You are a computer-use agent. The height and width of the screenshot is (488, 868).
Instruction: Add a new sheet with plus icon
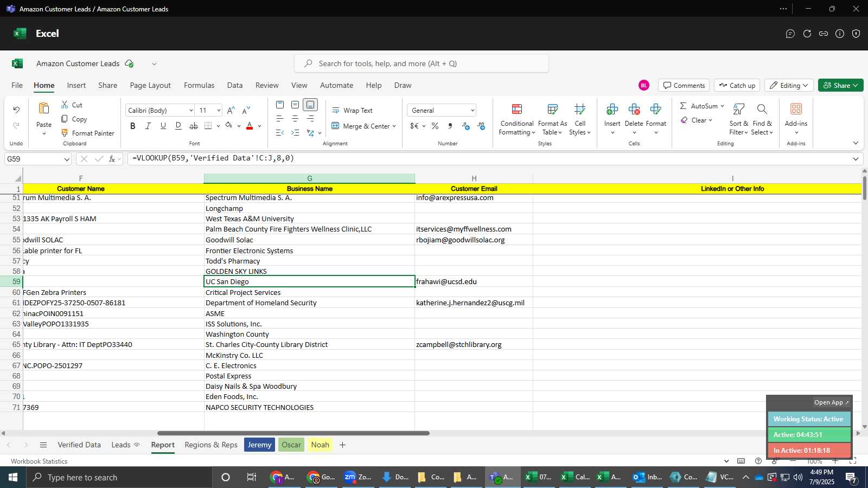[342, 445]
